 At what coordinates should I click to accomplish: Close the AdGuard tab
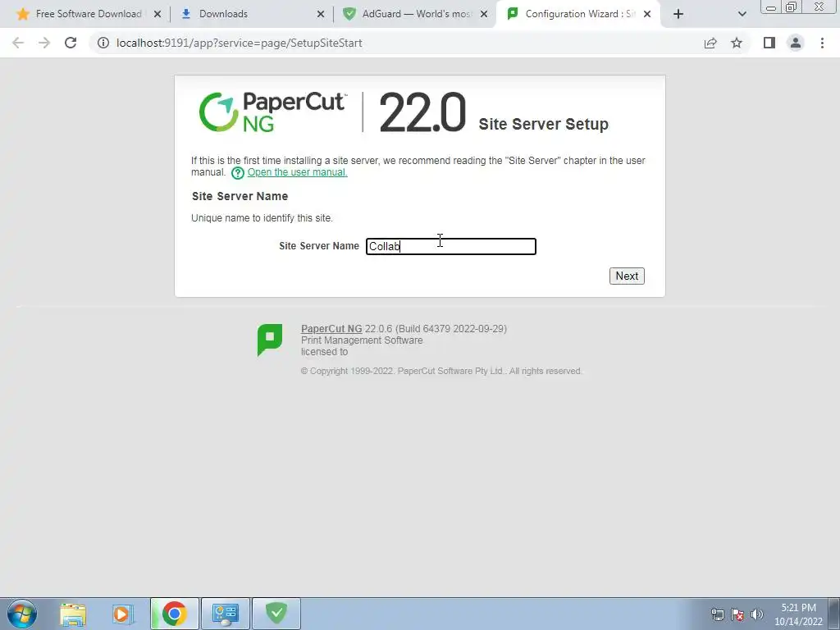tap(484, 15)
